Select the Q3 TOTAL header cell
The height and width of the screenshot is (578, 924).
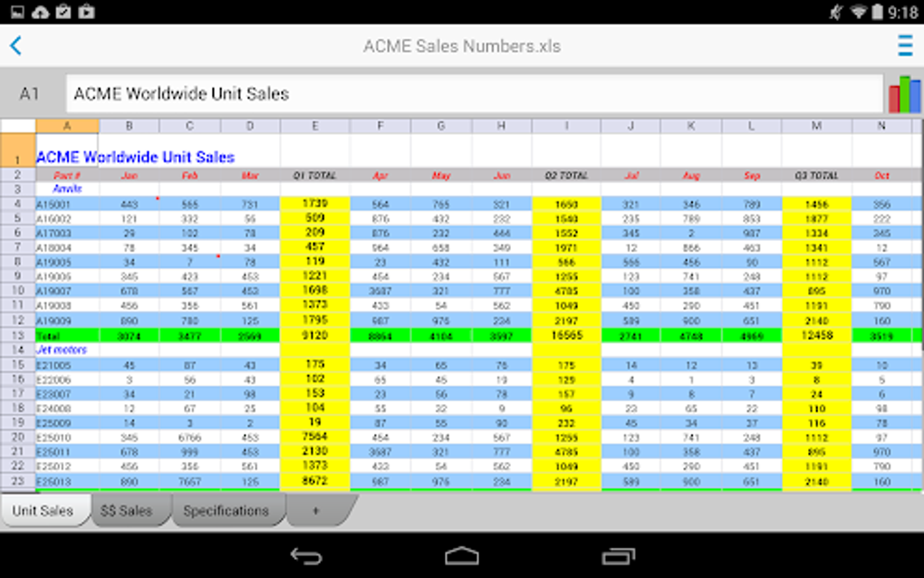817,176
